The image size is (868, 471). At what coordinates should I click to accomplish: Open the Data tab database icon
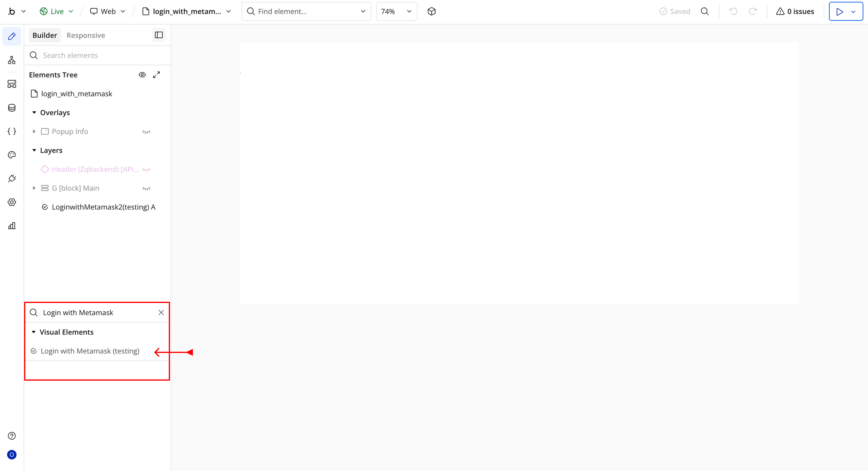pyautogui.click(x=12, y=108)
